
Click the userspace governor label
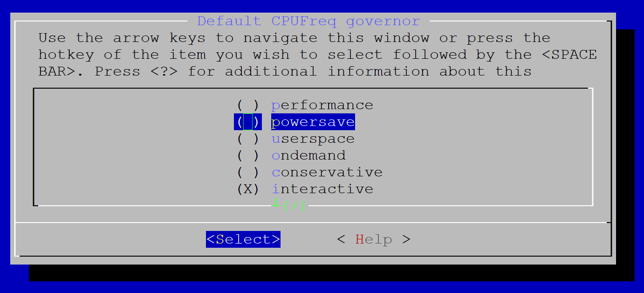[313, 139]
